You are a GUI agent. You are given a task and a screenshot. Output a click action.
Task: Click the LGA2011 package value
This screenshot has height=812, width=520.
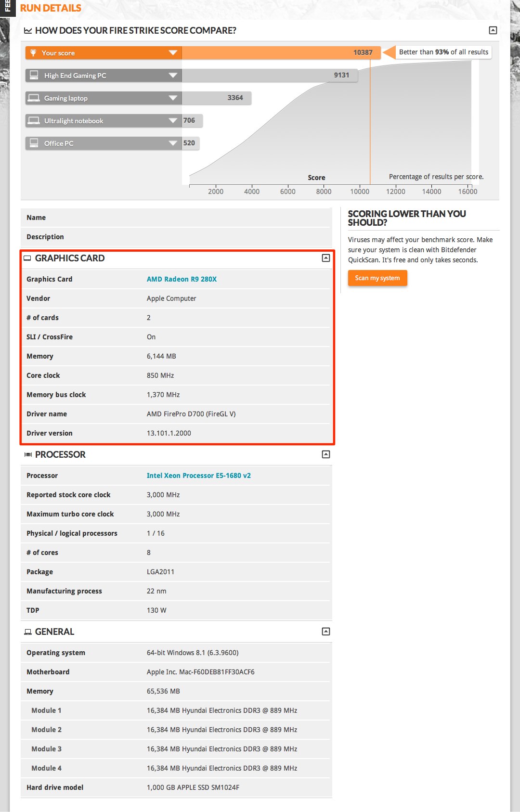[x=160, y=572]
